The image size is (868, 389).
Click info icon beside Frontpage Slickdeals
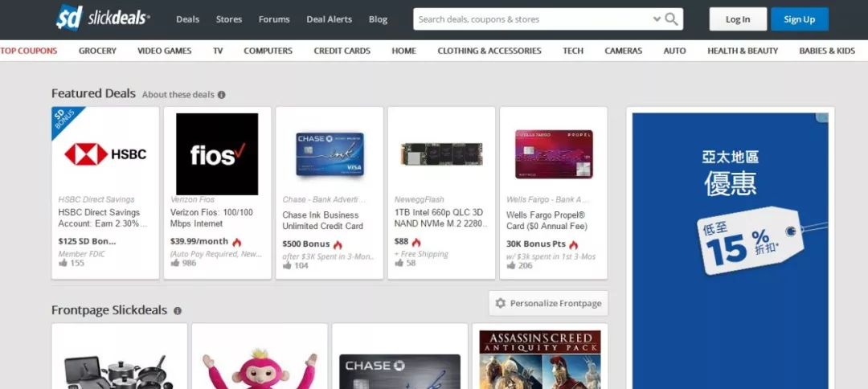point(177,310)
